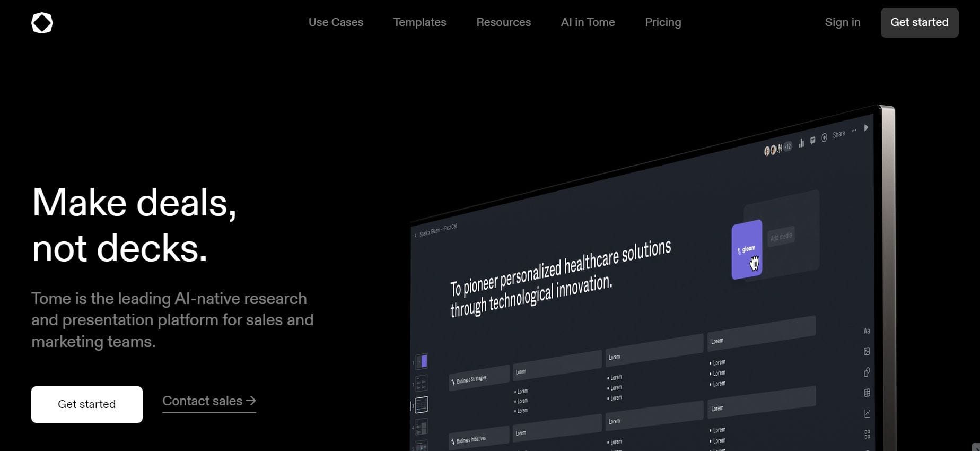Image resolution: width=980 pixels, height=451 pixels.
Task: Select the purple page 1 thumbnail
Action: click(422, 361)
